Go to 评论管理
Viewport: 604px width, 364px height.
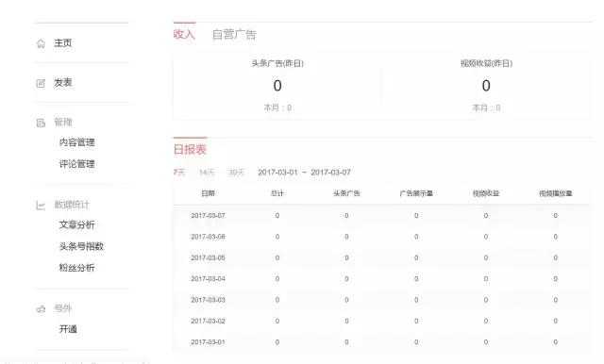tap(77, 164)
